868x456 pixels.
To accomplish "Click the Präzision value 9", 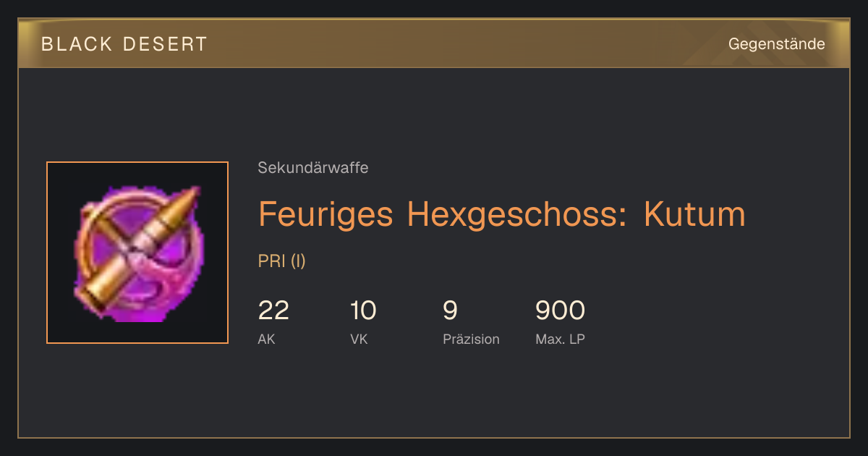I will [450, 311].
